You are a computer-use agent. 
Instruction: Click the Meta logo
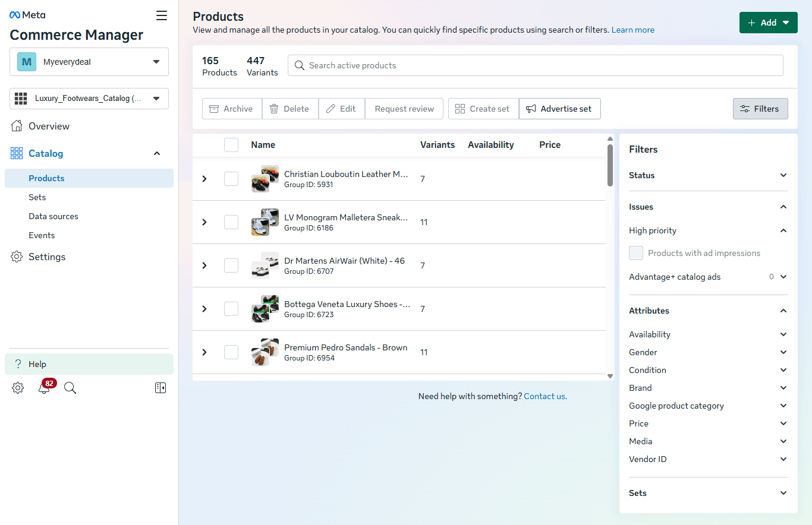pos(27,15)
